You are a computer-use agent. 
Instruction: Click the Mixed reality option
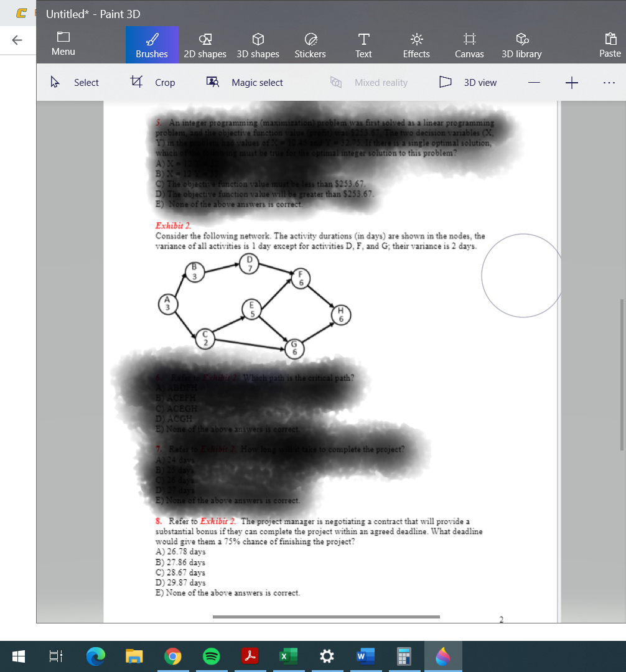pyautogui.click(x=369, y=82)
